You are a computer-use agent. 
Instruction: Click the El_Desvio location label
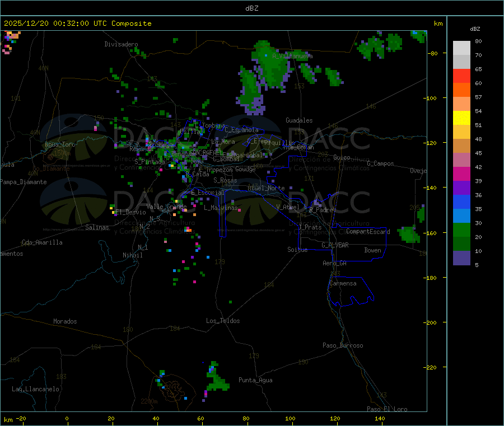click(x=131, y=212)
